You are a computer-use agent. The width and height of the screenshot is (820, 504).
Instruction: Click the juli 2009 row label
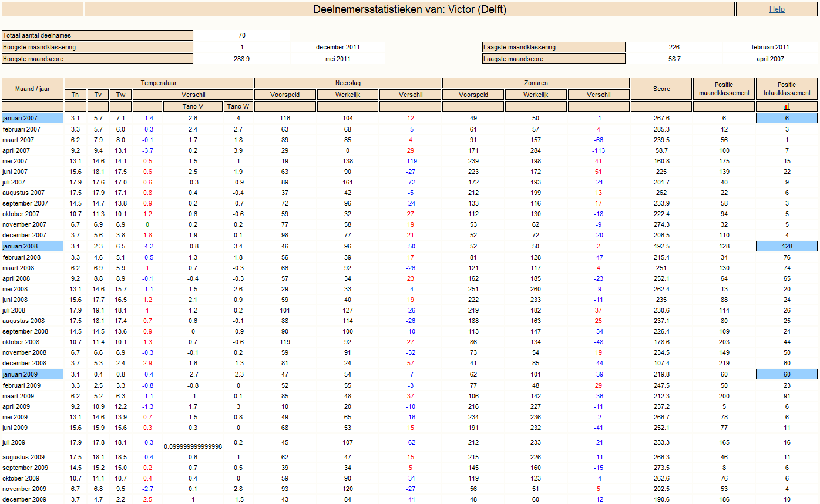[x=15, y=442]
